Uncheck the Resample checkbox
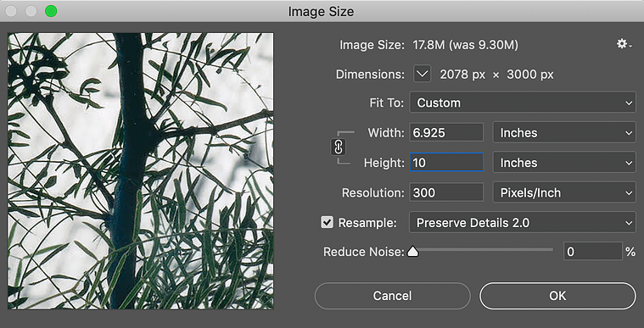The height and width of the screenshot is (328, 644). (x=327, y=223)
